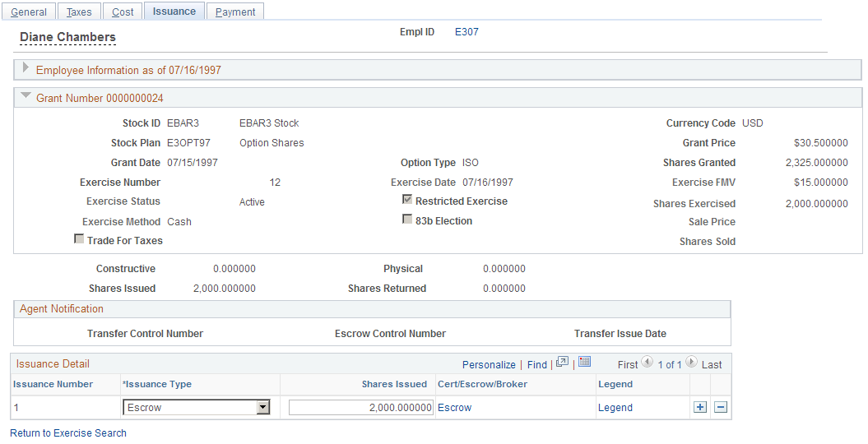This screenshot has width=868, height=444.
Task: Click the Last link in grid navigation
Action: [x=712, y=364]
